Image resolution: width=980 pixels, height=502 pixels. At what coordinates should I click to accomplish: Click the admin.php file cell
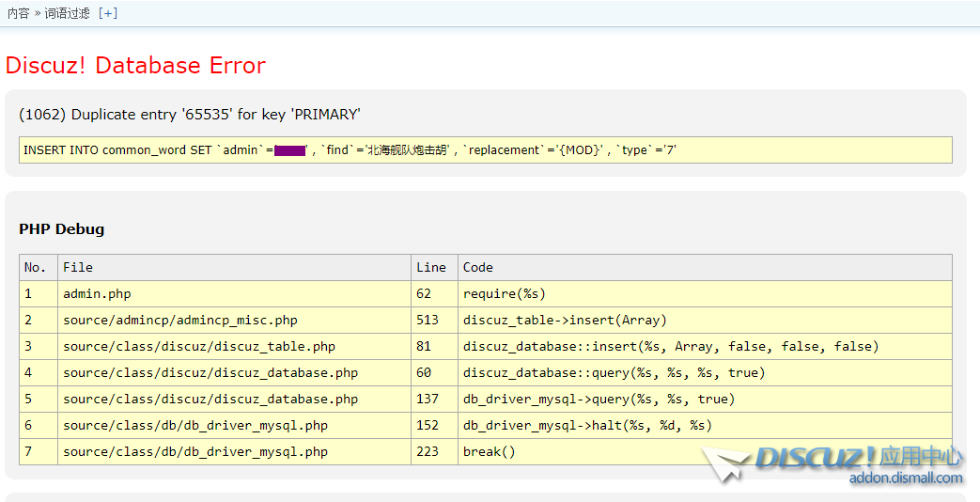(234, 294)
